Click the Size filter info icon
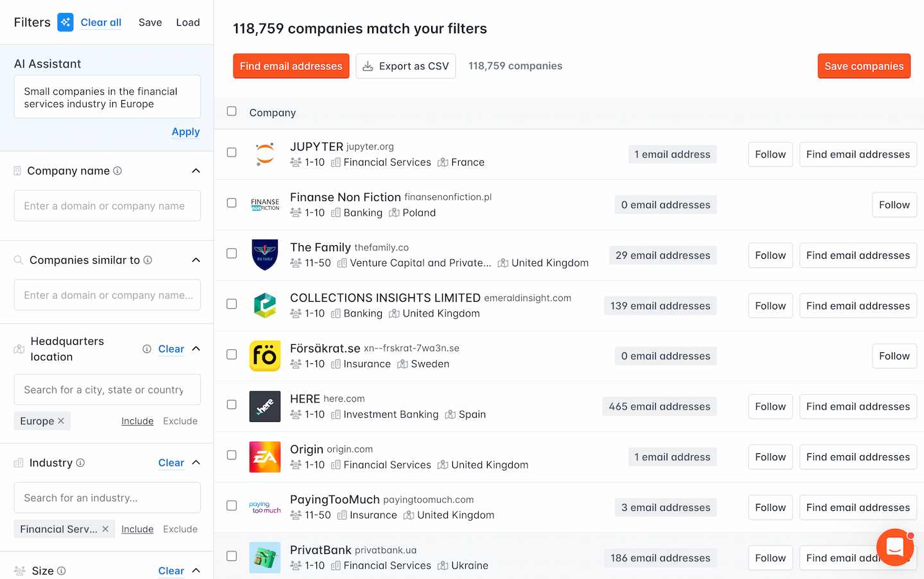The width and height of the screenshot is (924, 579). tap(62, 571)
